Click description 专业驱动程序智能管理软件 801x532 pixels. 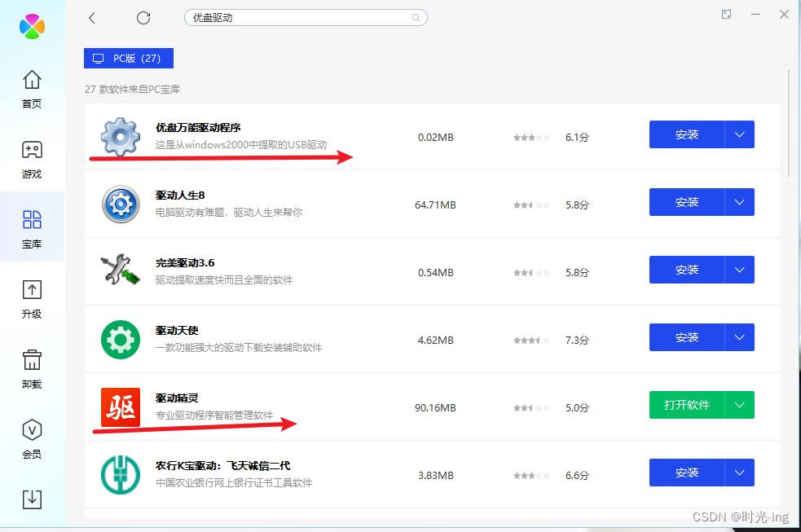(x=214, y=415)
